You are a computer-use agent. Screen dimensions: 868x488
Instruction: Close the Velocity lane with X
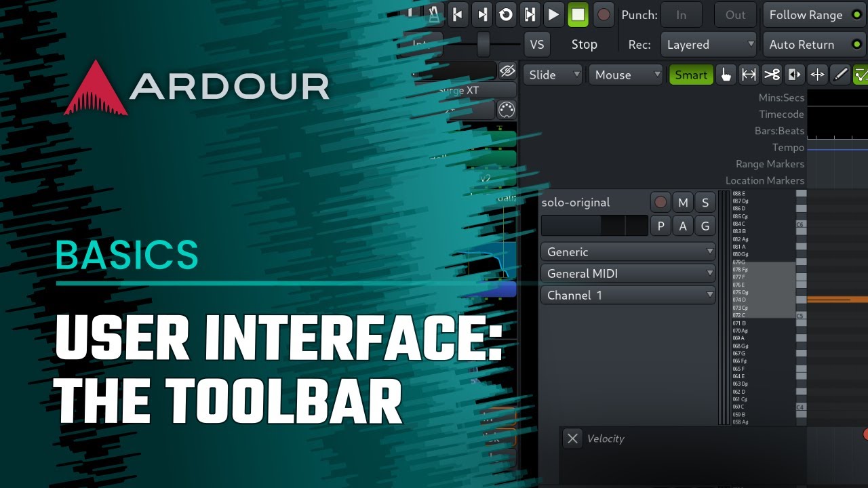tap(573, 439)
